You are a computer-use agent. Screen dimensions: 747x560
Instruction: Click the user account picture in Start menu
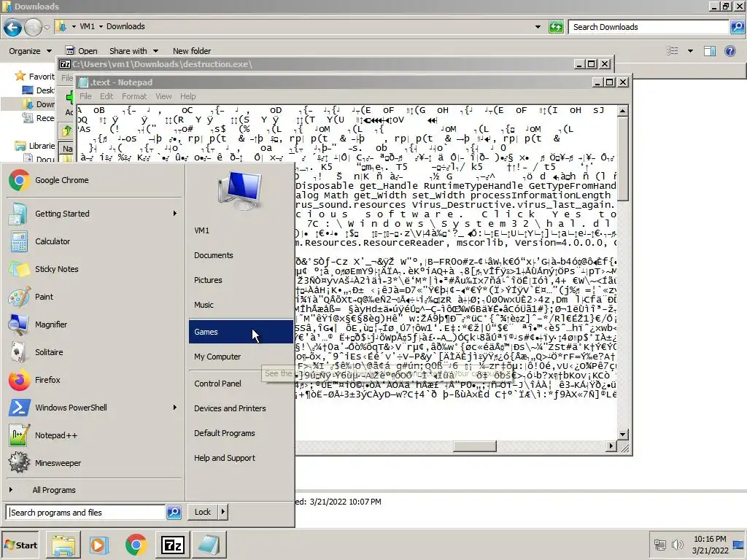tap(239, 190)
